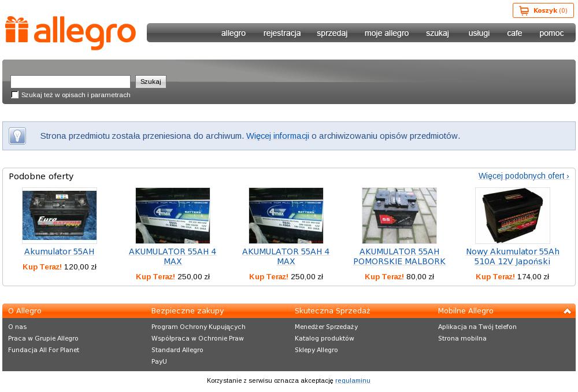Click the Bezpieczne zakupy footer heading
The width and height of the screenshot is (578, 392).
188,311
